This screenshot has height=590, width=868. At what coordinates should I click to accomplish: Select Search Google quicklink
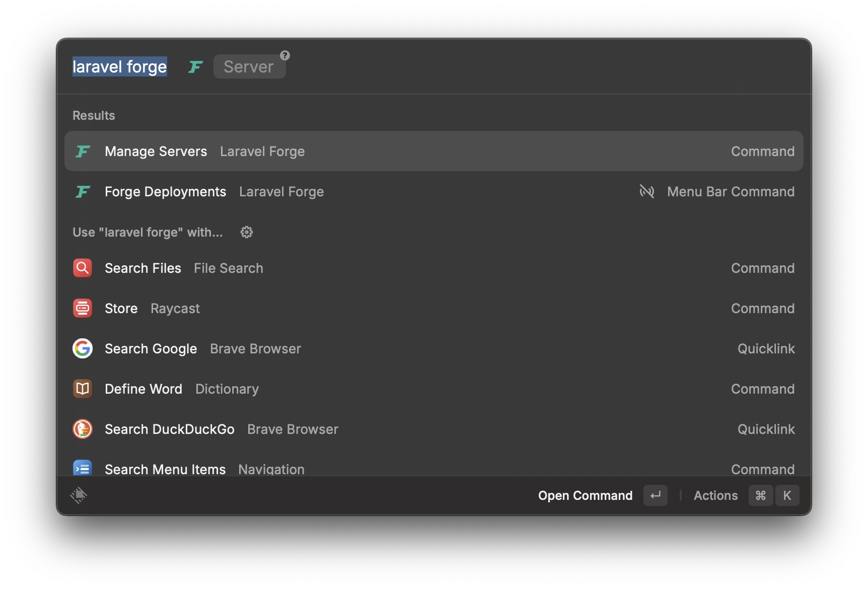pos(434,348)
